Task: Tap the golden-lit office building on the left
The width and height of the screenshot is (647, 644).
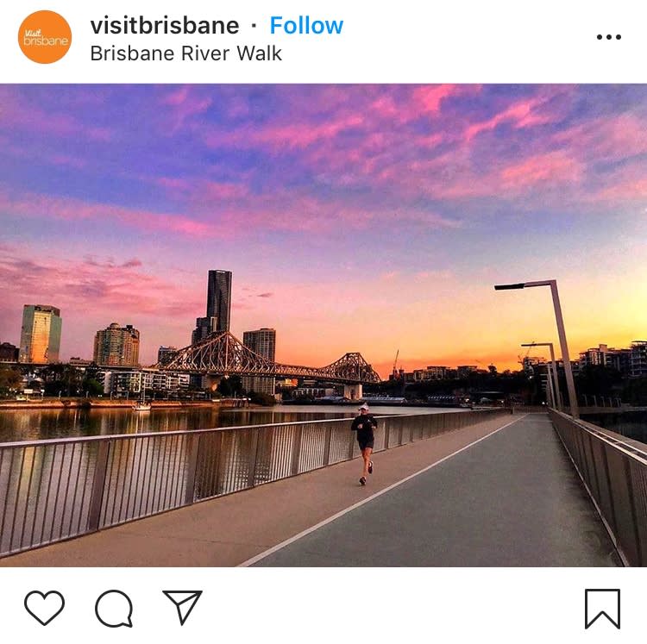Action: click(40, 334)
